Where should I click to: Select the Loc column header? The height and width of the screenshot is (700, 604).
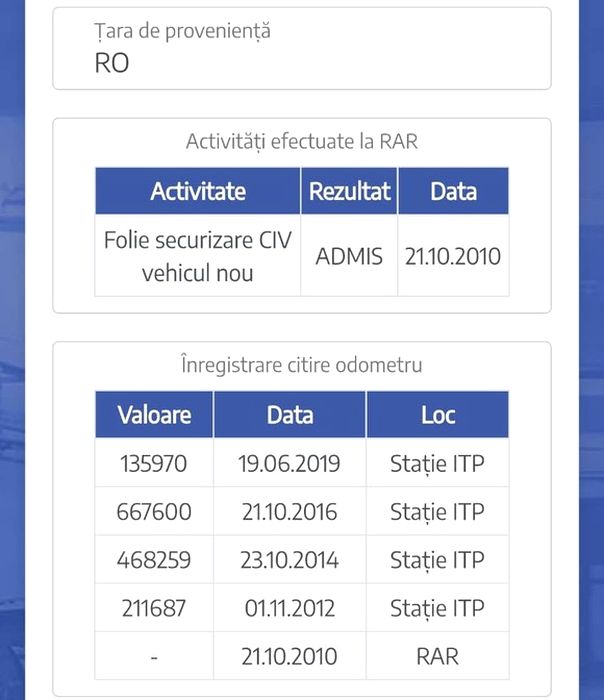tap(437, 414)
